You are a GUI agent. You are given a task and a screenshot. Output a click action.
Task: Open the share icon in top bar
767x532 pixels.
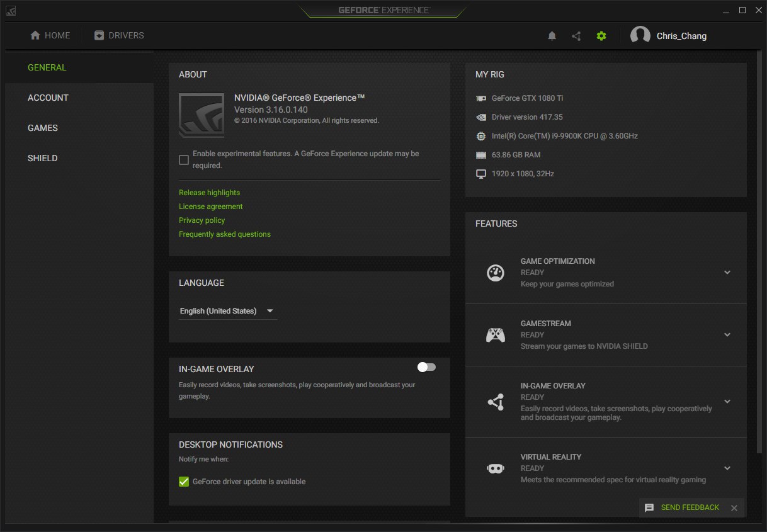[576, 36]
